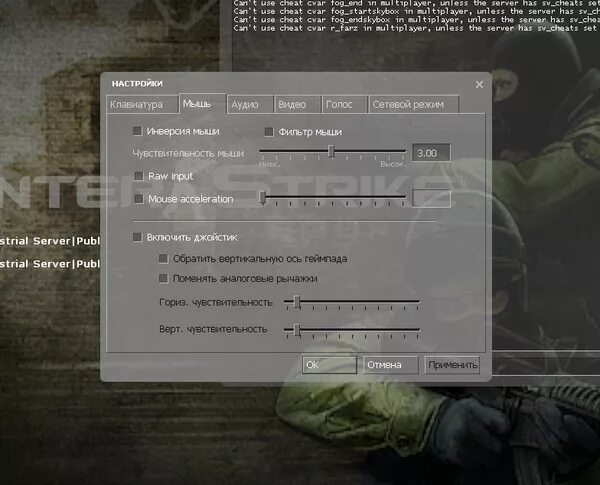
Task: Toggle Обратить вертикальную ось геймпада checkbox
Action: [163, 258]
